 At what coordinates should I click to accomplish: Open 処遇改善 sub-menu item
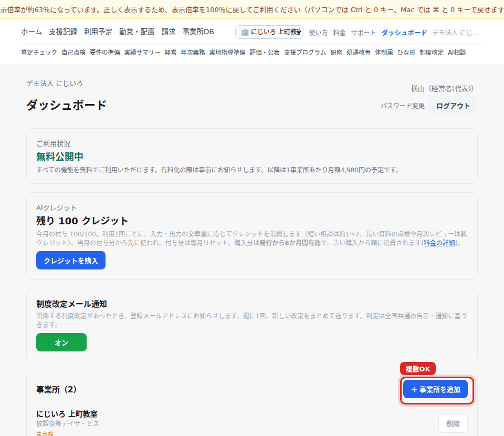click(359, 53)
